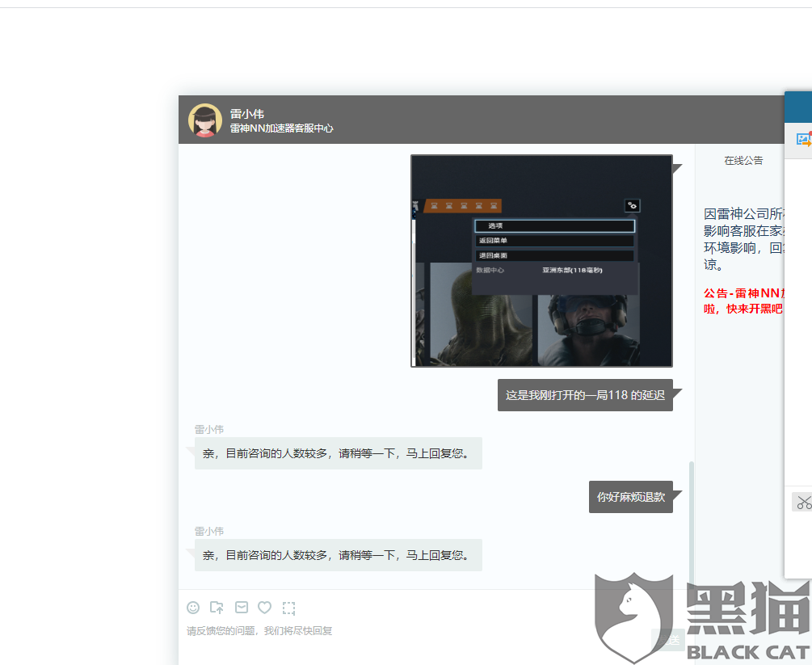
Task: Open the sent game screenshot image
Action: coord(541,261)
